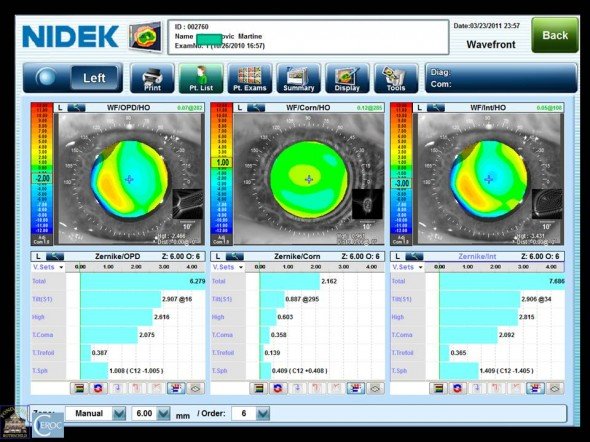This screenshot has width=590, height=442.
Task: Click the color scale icon under Zernike/Corn
Action: (259, 388)
